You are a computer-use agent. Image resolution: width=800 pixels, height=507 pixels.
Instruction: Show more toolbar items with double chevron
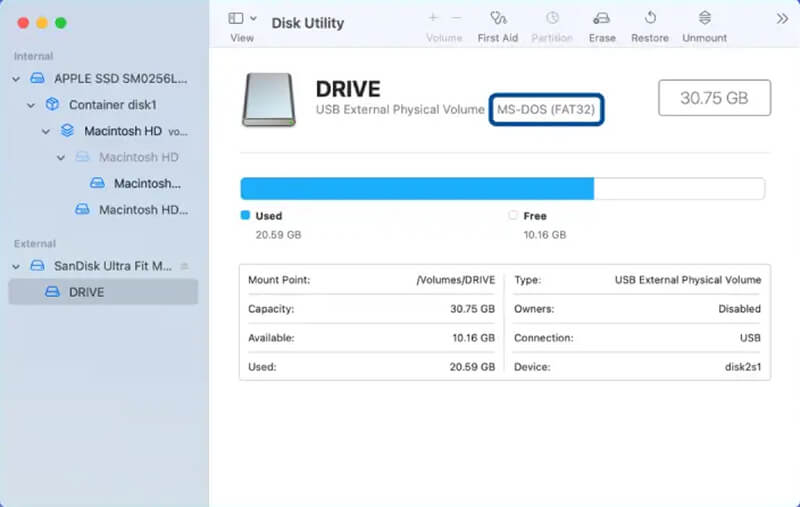tap(782, 19)
